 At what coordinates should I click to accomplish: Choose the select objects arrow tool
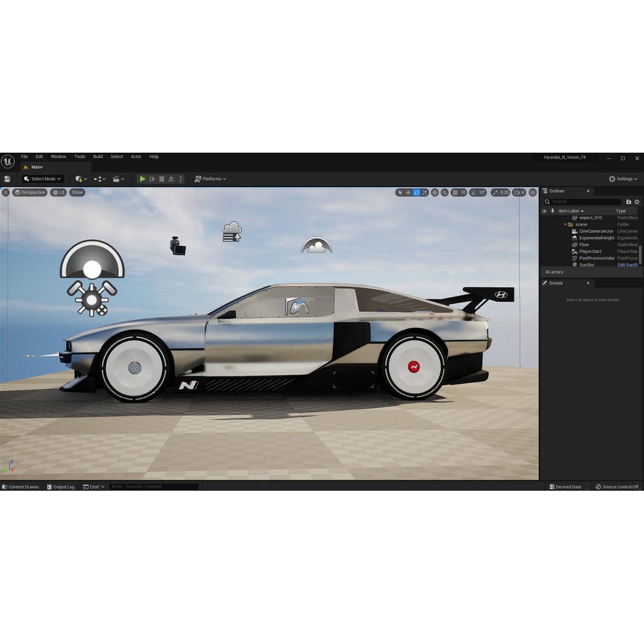click(x=400, y=193)
